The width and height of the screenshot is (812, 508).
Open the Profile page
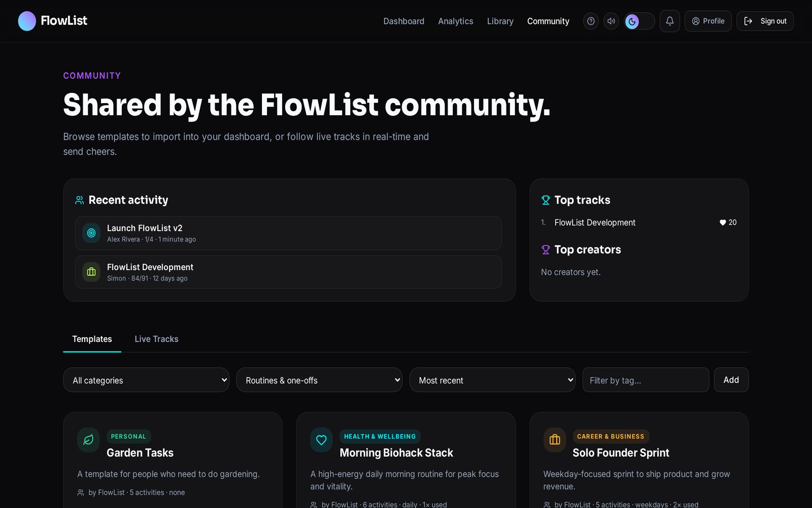pos(708,21)
